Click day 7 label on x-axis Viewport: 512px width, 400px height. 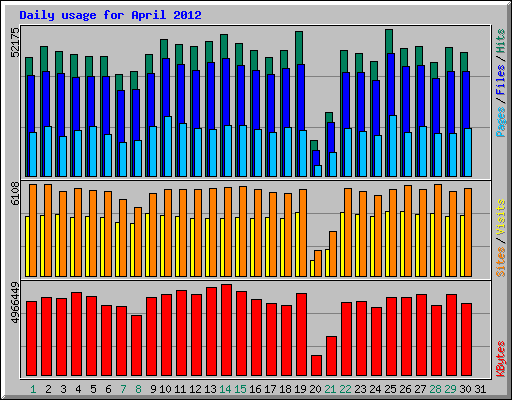point(123,389)
